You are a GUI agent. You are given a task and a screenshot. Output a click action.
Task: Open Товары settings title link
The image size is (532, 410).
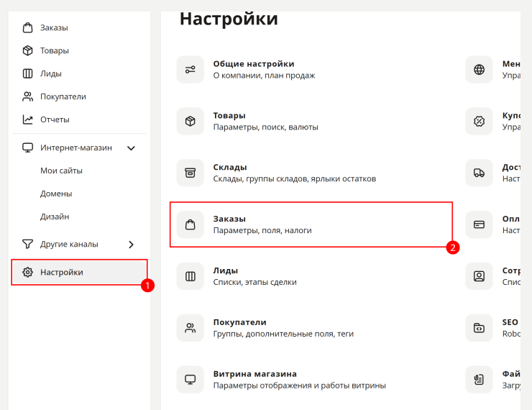229,115
